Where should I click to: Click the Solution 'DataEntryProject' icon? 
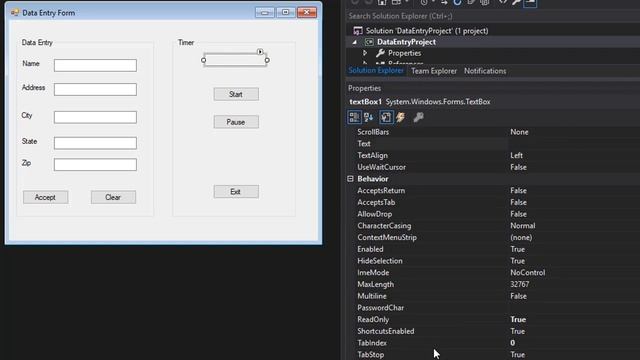[x=358, y=31]
